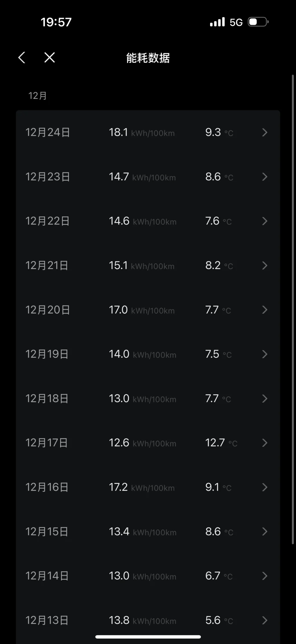Viewport: 296px width, 644px height.
Task: Open chevron for December 21
Action: coord(265,266)
